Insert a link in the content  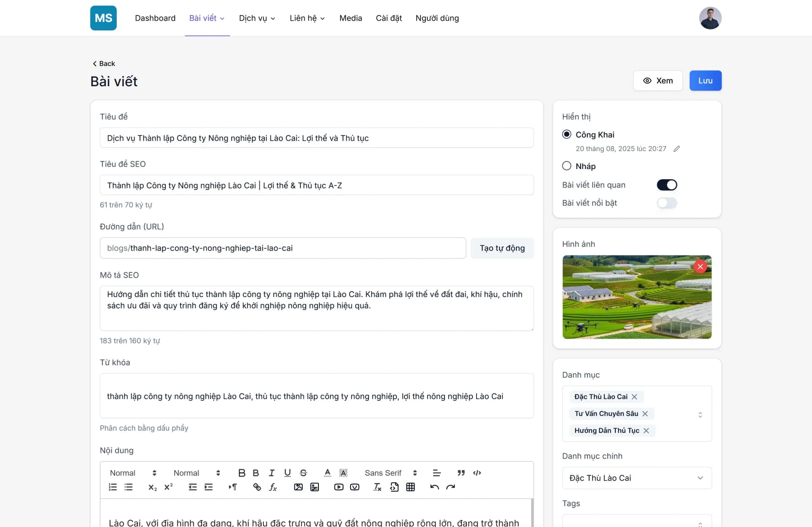point(257,487)
